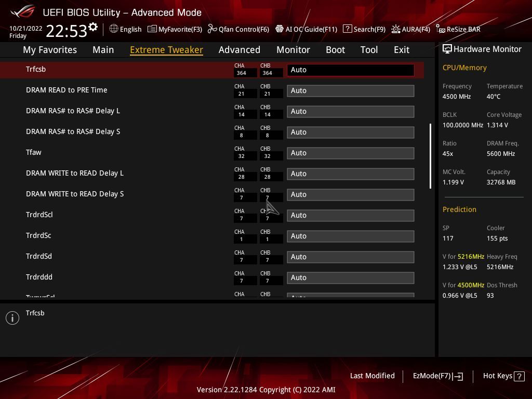Click the TrdrdSd Auto value field
The height and width of the screenshot is (399, 532).
(351, 257)
